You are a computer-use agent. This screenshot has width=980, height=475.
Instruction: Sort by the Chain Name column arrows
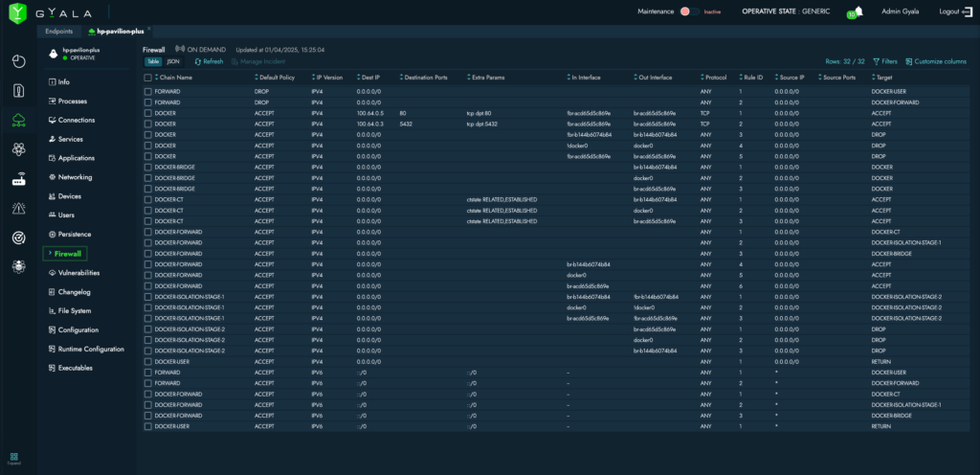pos(156,78)
